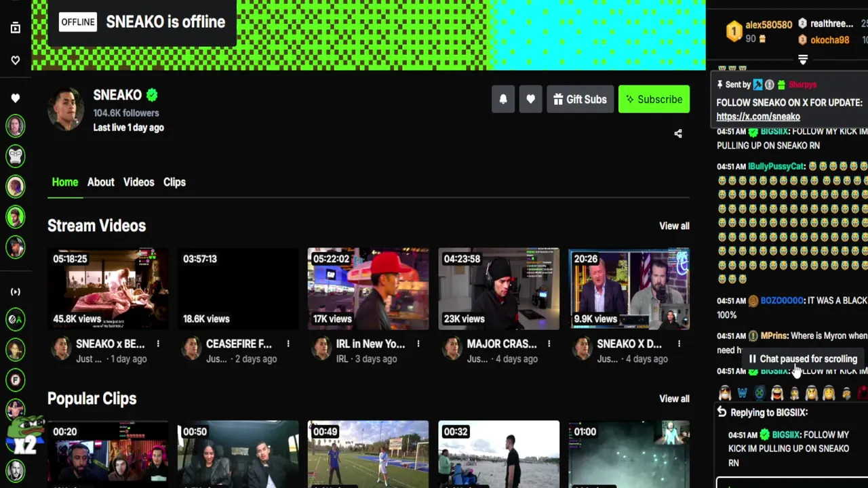This screenshot has width=868, height=488.
Task: Click the gift count icon under alex580580
Action: (x=762, y=39)
